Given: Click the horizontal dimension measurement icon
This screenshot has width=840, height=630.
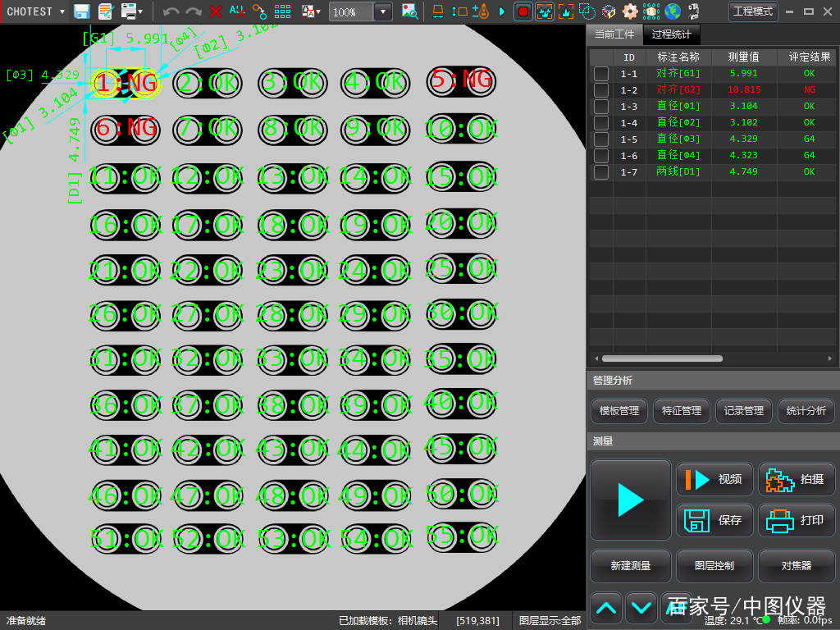Looking at the screenshot, I should [438, 11].
